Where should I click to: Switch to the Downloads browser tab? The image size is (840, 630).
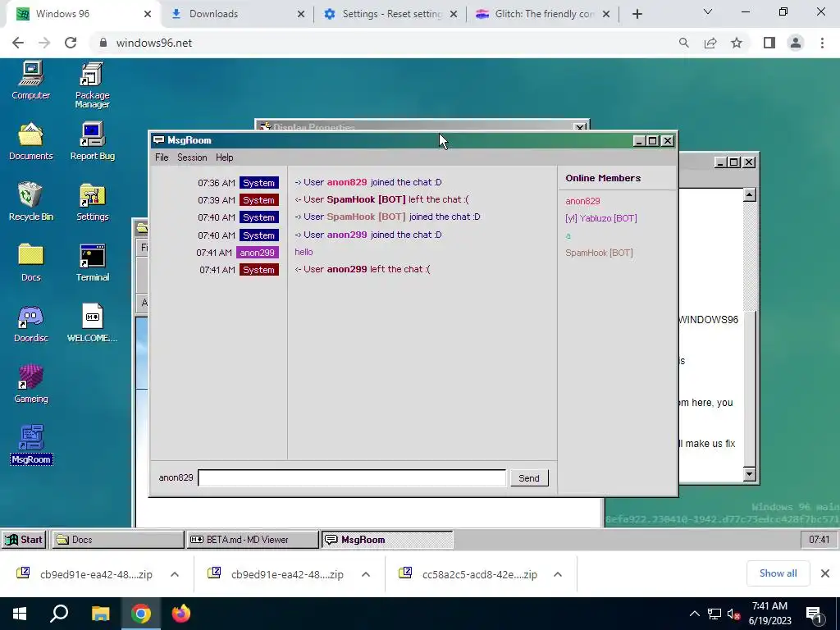pos(236,14)
